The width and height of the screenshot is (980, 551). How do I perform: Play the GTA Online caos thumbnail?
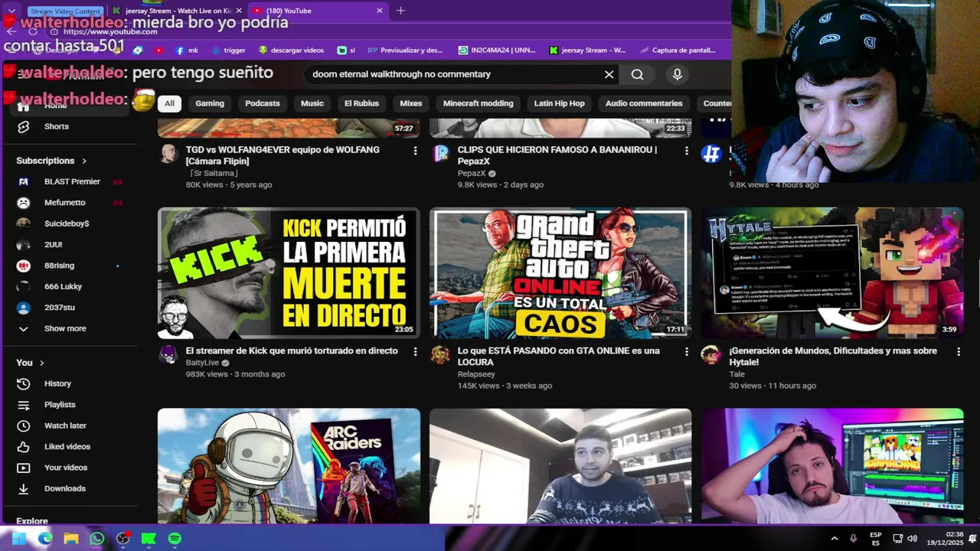(560, 273)
